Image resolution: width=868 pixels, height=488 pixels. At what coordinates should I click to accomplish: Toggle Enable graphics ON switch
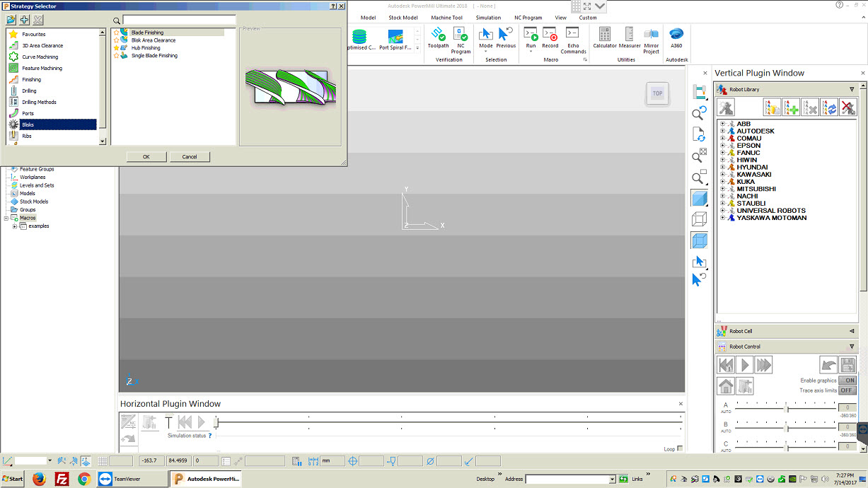(847, 380)
